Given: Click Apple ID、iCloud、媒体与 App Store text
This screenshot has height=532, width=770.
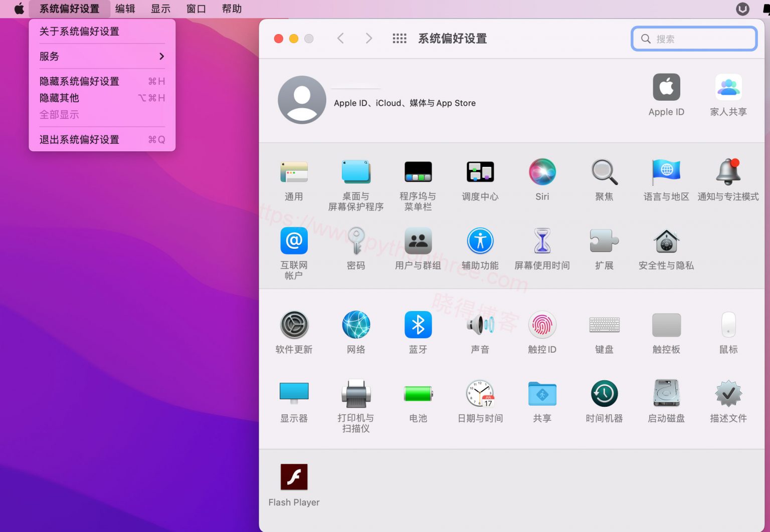Looking at the screenshot, I should coord(405,103).
